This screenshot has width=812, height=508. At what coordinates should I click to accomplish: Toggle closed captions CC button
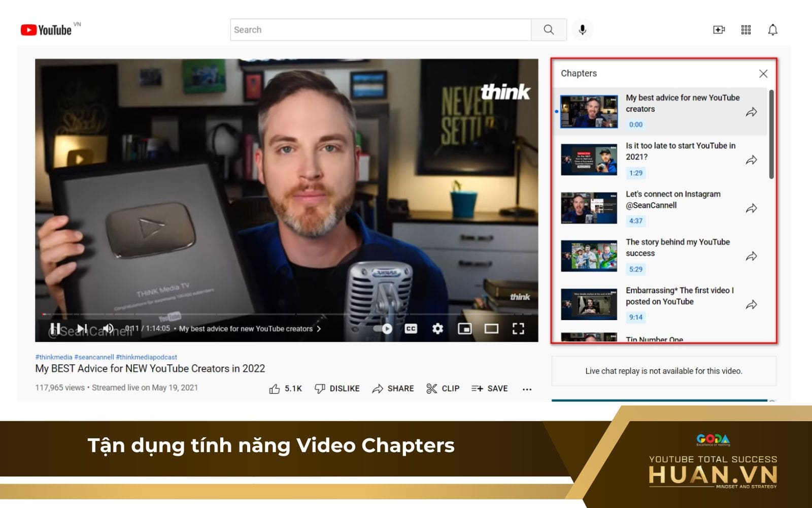(x=411, y=329)
